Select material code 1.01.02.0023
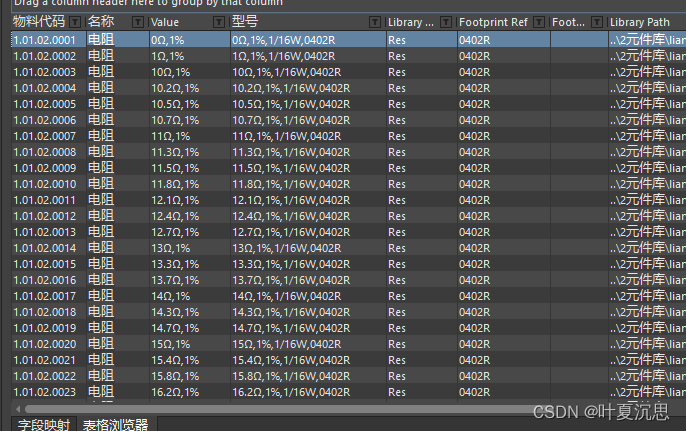Viewport: 686px width, 431px height. (45, 392)
